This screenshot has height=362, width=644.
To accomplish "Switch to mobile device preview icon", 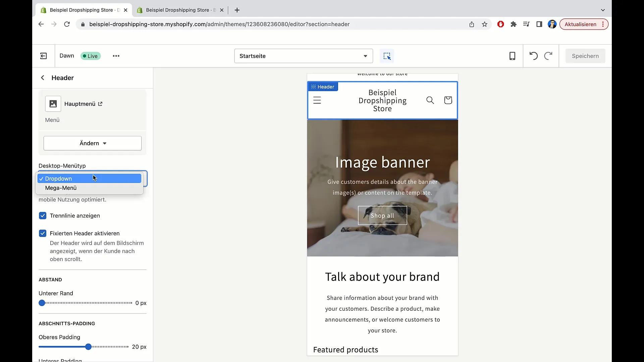I will [512, 56].
